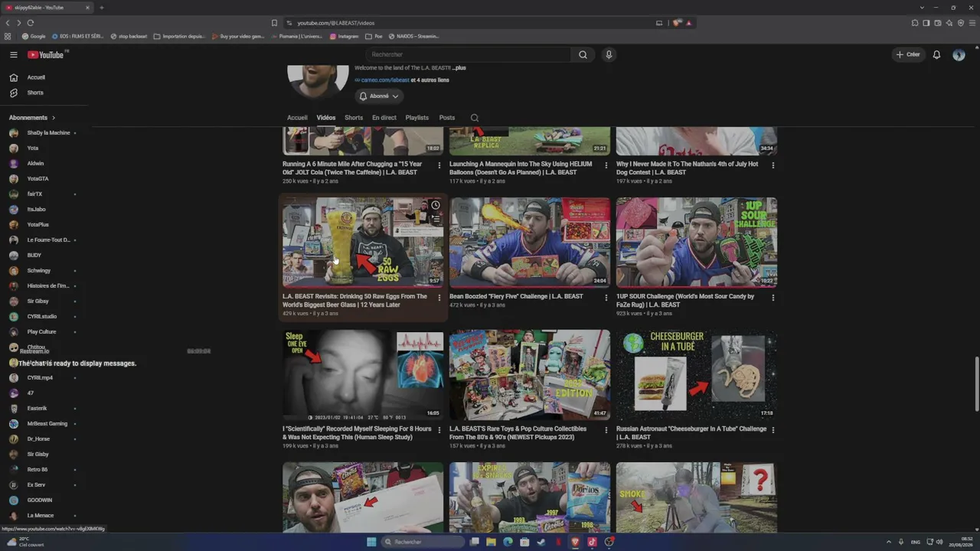
Task: Open options menu for 1UP SOUR video
Action: [x=773, y=298]
